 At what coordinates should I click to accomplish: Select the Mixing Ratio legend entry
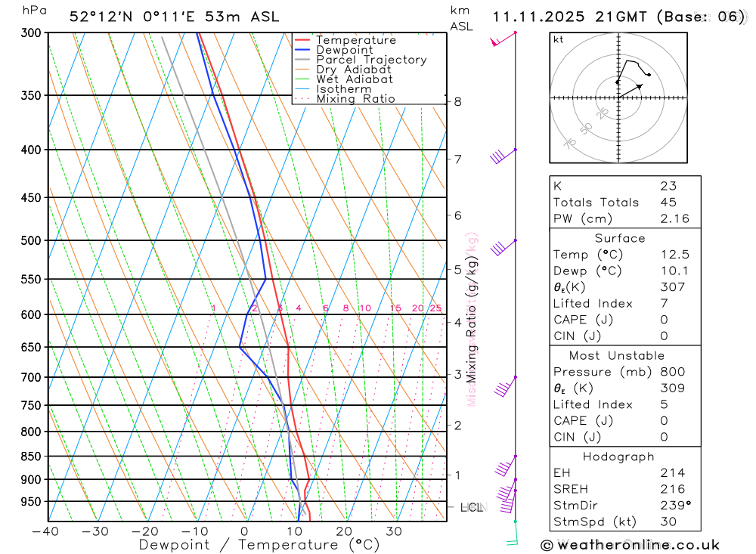tap(355, 98)
